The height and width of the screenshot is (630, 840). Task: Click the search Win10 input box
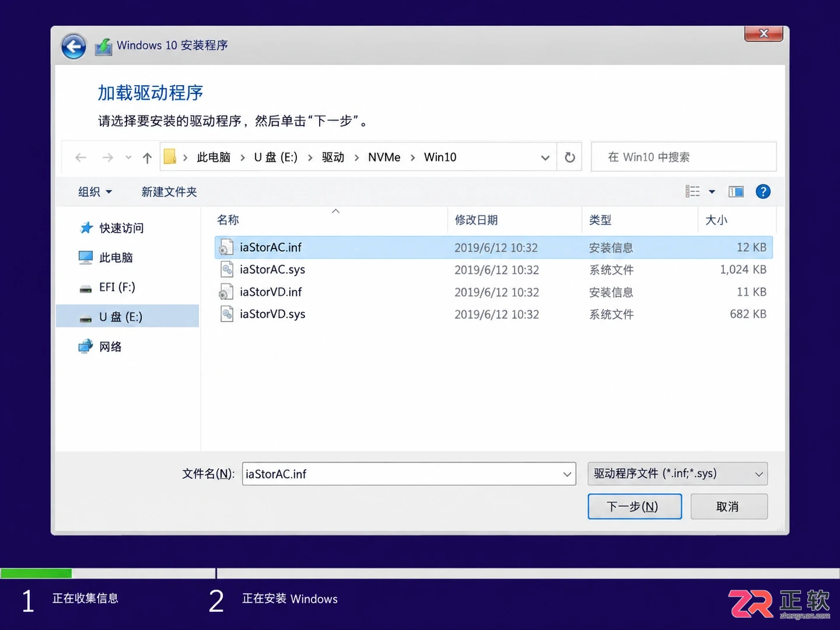[x=684, y=157]
